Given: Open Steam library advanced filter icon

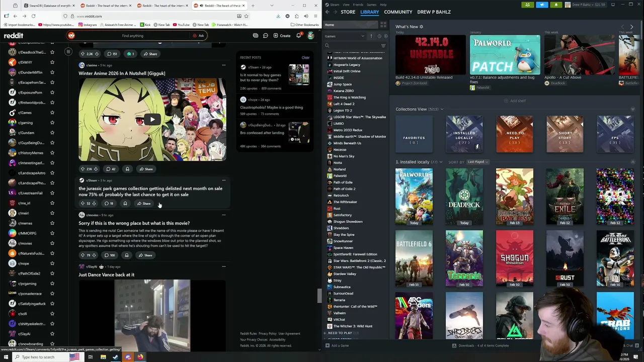Looking at the screenshot, I should 383,46.
